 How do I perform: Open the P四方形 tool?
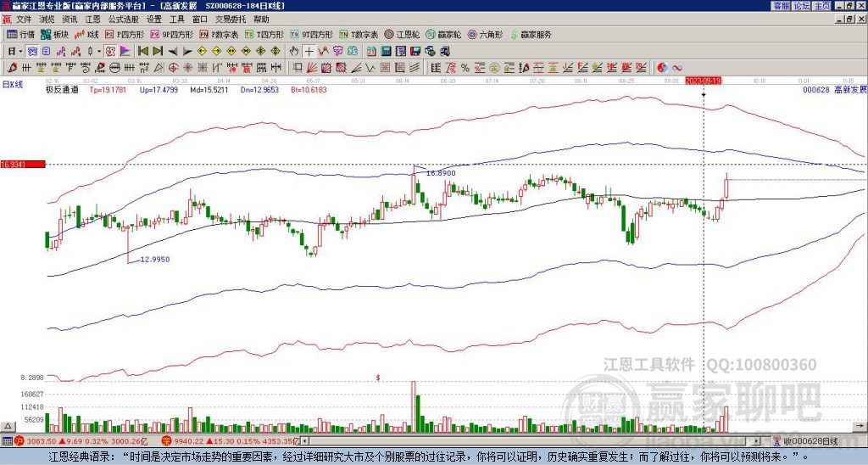[x=125, y=34]
